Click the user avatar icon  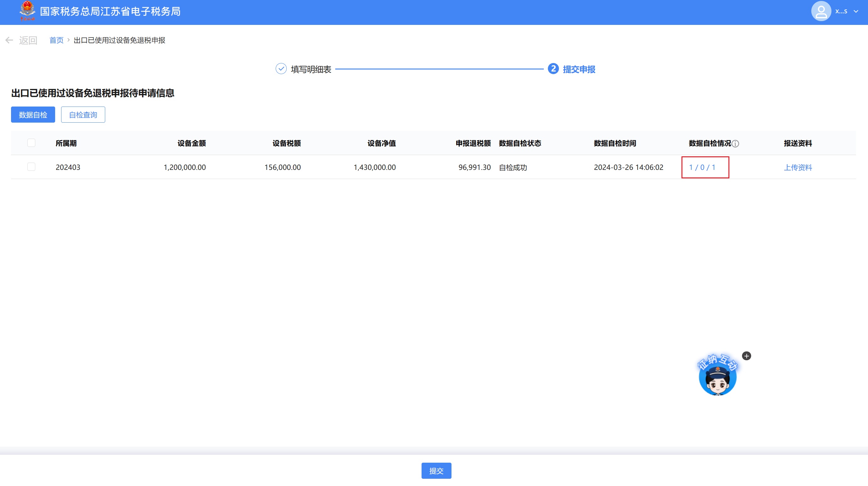coord(821,11)
